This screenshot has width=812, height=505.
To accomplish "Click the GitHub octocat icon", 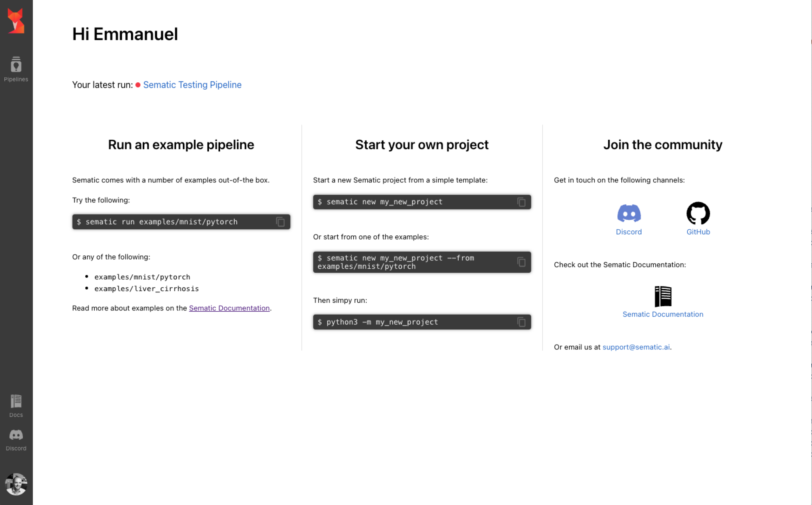I will pyautogui.click(x=698, y=213).
